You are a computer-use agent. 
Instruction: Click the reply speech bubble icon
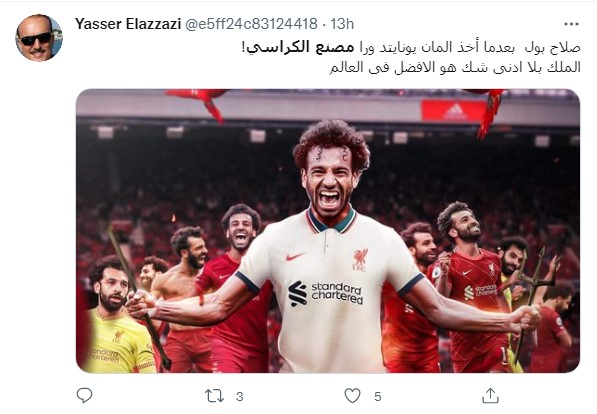point(85,396)
